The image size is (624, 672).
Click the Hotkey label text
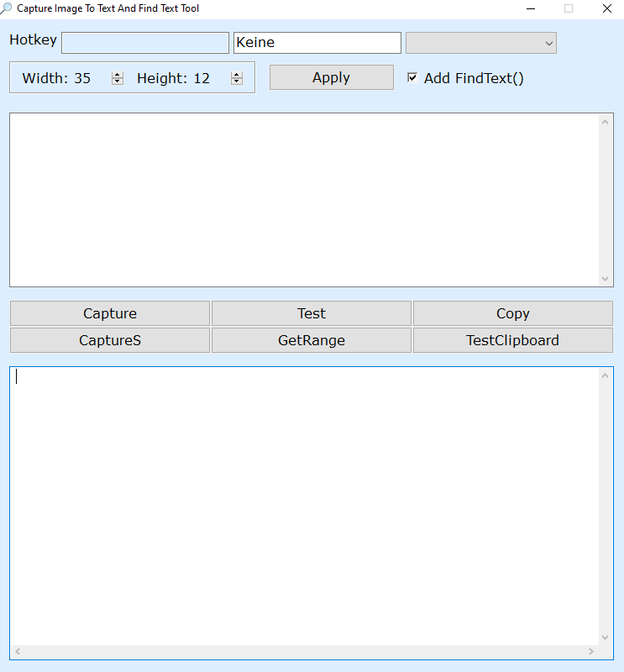tap(33, 39)
